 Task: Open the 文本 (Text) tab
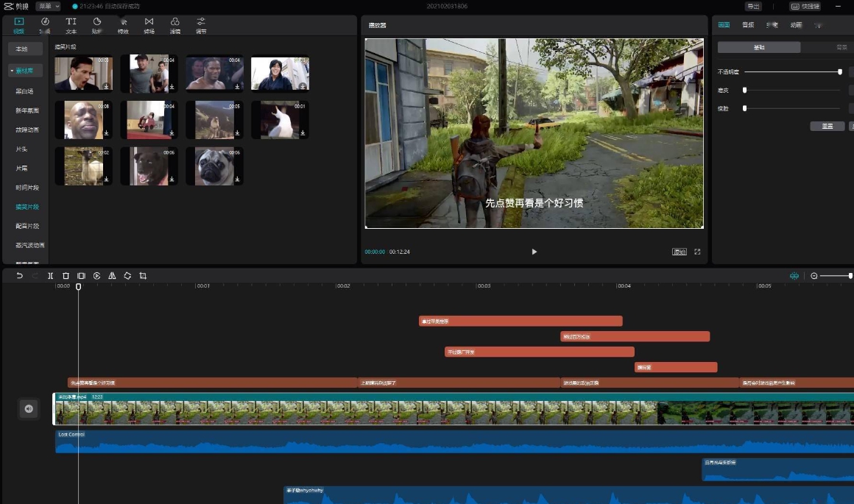tap(71, 25)
